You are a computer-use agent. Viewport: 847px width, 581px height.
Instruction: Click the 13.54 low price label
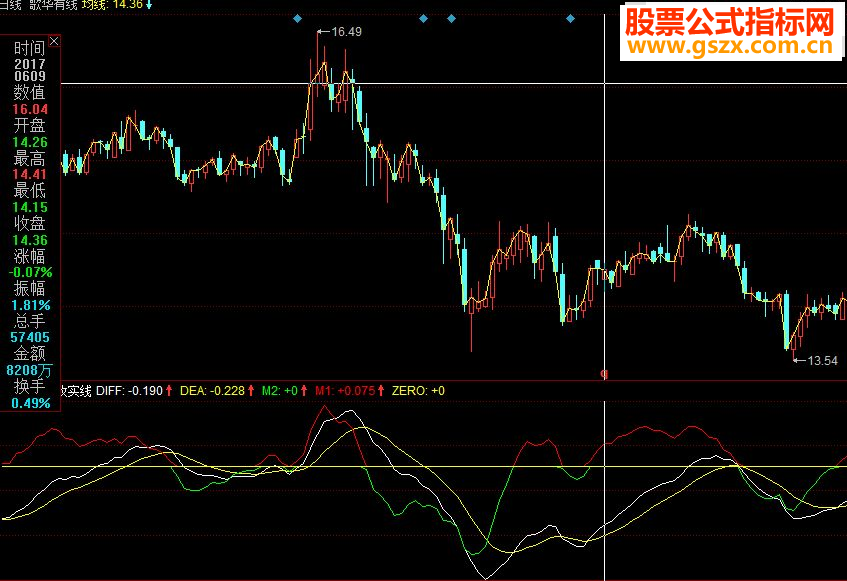click(x=822, y=361)
